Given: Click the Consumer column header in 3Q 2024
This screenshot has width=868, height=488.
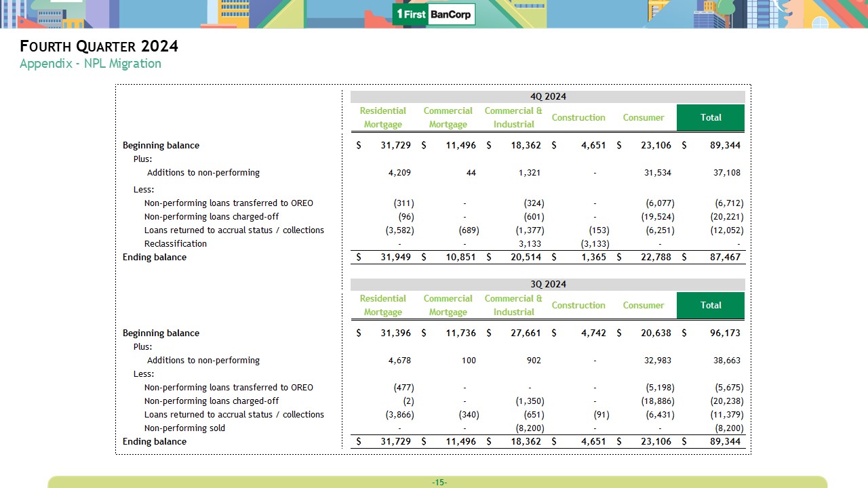Looking at the screenshot, I should (643, 305).
